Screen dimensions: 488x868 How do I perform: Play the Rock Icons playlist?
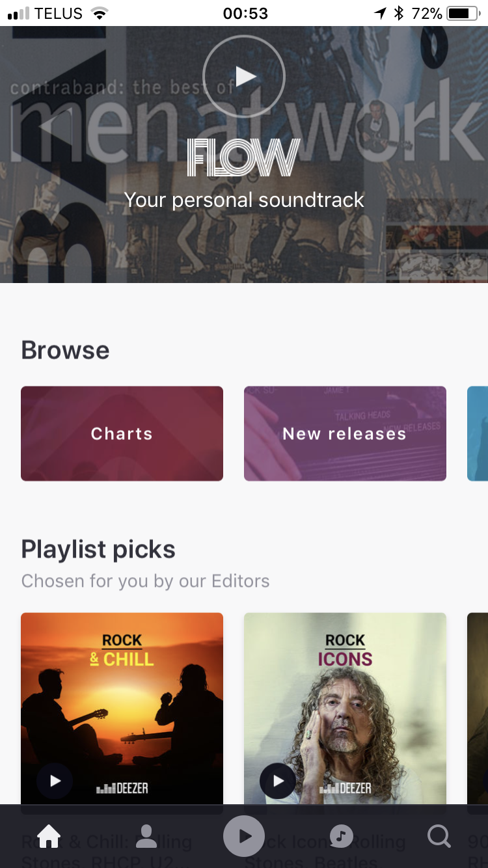tap(278, 781)
